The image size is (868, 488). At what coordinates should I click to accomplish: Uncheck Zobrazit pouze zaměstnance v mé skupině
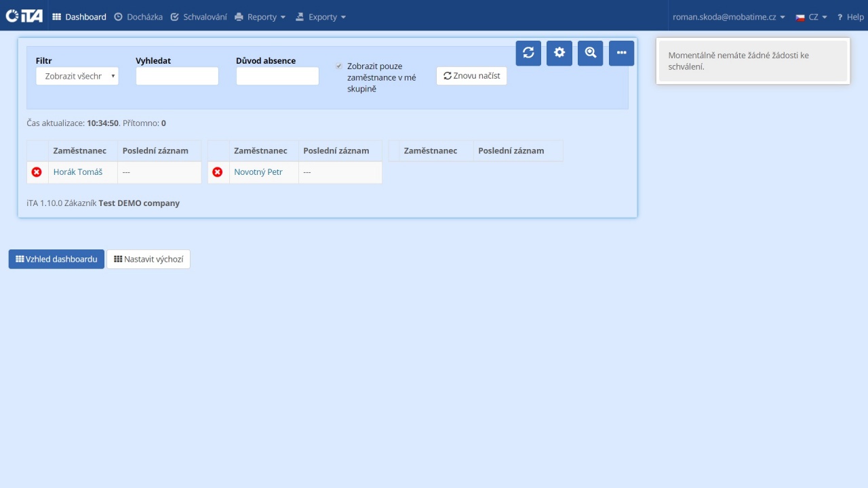(338, 66)
